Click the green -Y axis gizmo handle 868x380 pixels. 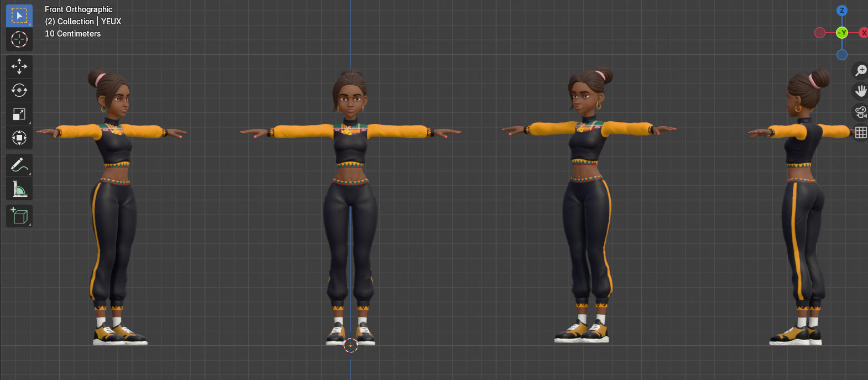coord(842,33)
